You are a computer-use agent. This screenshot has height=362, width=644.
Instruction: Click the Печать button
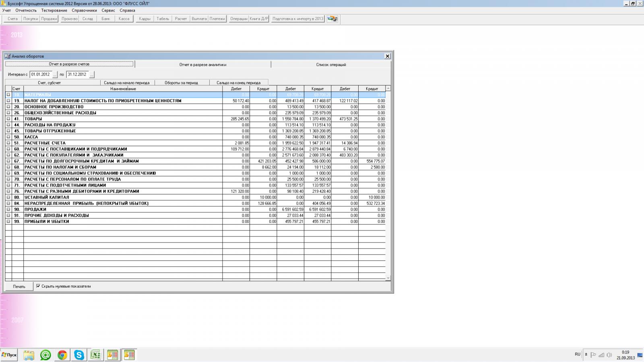click(19, 286)
